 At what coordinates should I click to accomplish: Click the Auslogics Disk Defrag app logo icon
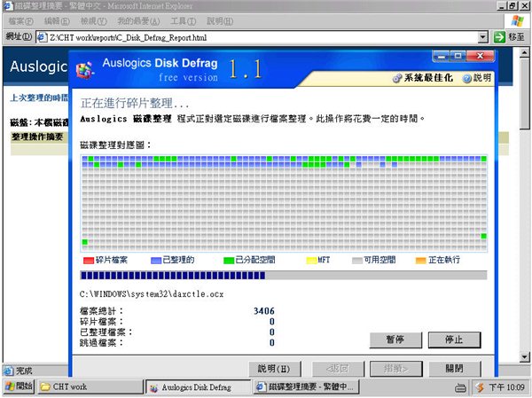click(x=85, y=70)
